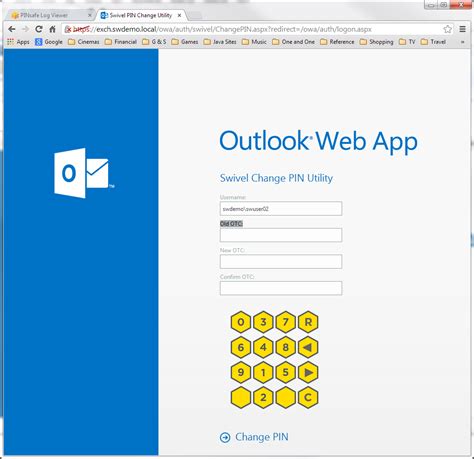Tap keypad hexagon 2
Screen dimensions: 474x459
pos(263,397)
